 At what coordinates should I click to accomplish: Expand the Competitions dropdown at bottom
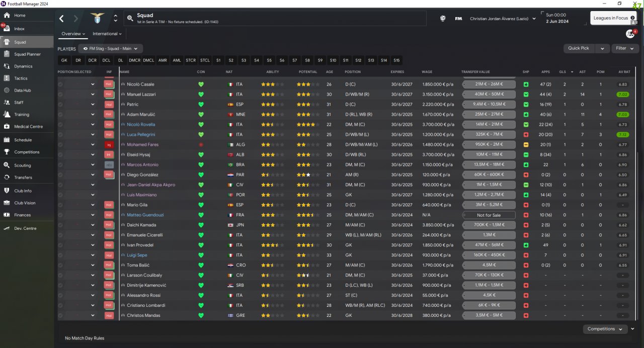click(605, 329)
